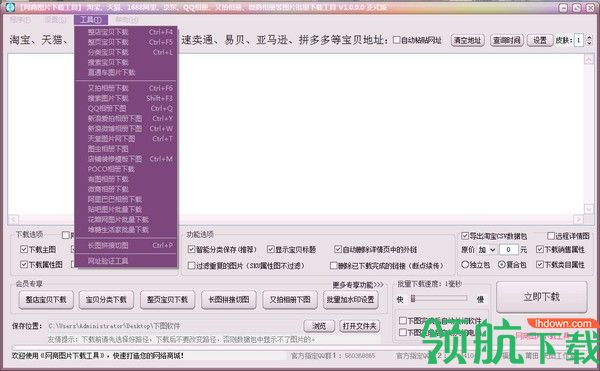Click the 清空地址 button
This screenshot has width=600, height=371.
pyautogui.click(x=467, y=40)
